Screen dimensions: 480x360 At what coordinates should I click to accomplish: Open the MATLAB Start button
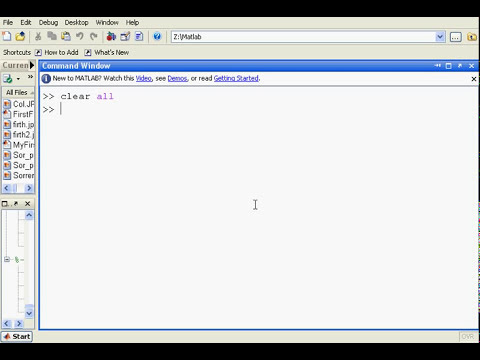point(17,337)
